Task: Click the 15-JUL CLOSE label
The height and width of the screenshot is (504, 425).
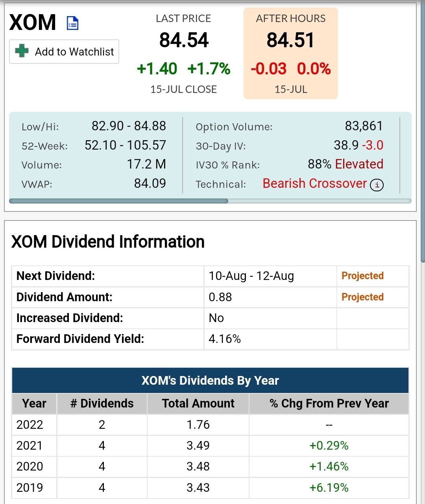Action: (x=184, y=89)
